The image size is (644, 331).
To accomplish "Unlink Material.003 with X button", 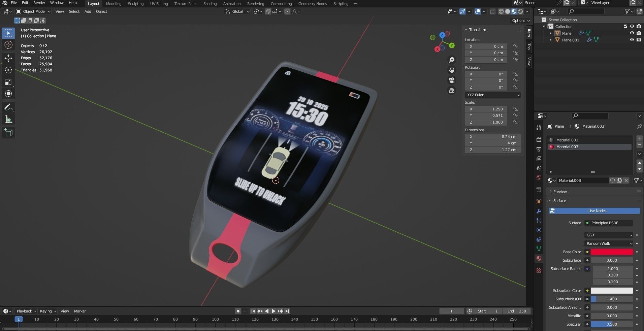I will point(626,180).
